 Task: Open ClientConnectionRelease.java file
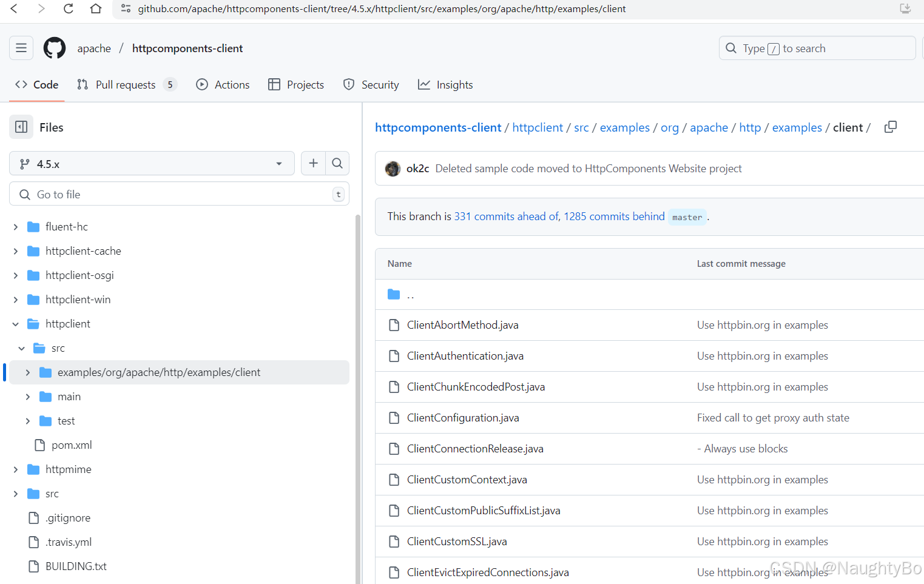point(475,449)
